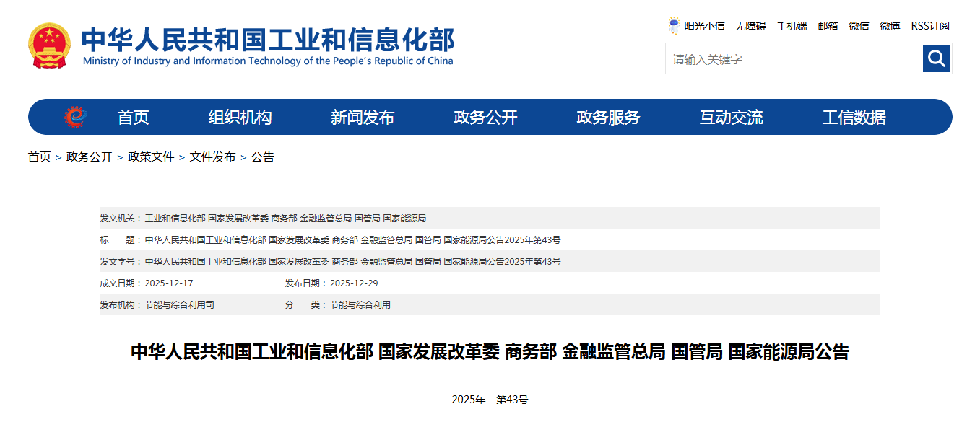Open the 政务公开 menu item

(485, 118)
